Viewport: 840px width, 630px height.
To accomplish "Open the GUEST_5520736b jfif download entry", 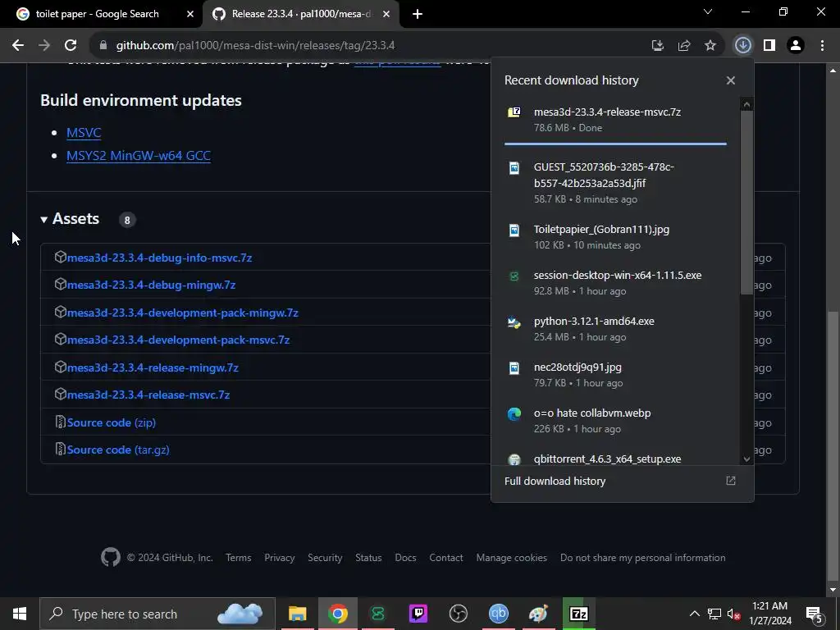I will tap(615, 183).
